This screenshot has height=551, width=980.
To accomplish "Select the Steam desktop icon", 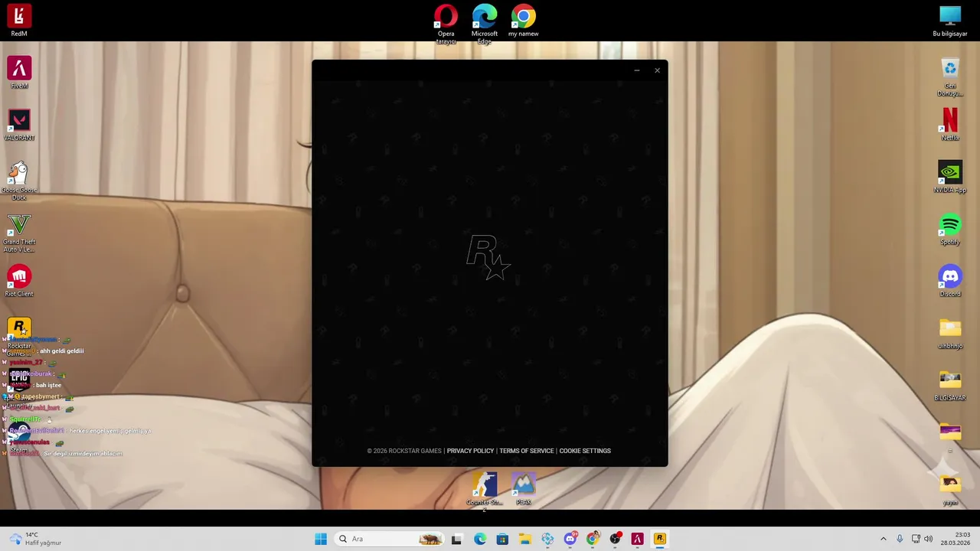I will (19, 436).
